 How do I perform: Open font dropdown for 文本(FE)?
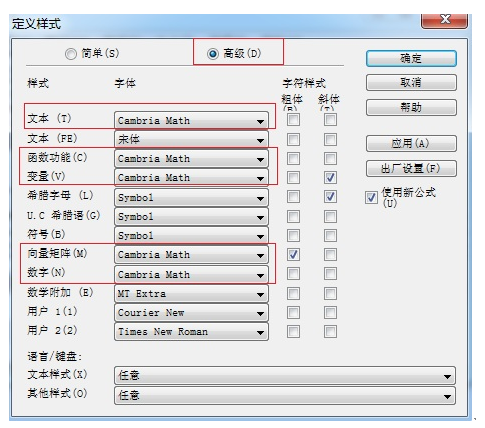191,139
